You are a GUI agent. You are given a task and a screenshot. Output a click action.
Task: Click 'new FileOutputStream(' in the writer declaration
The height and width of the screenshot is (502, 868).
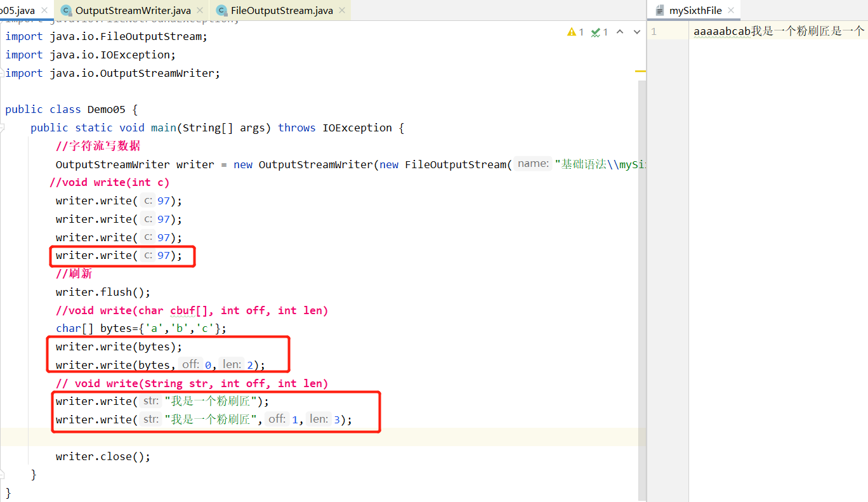tap(446, 164)
